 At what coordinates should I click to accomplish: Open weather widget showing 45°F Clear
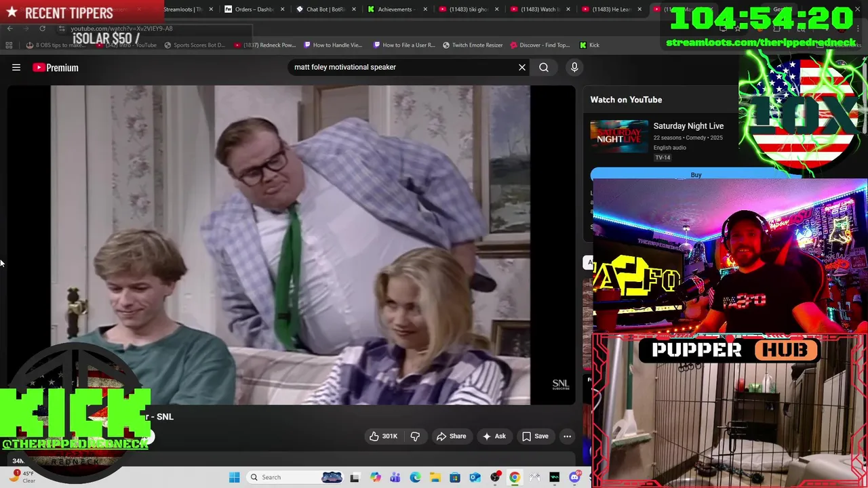click(22, 477)
